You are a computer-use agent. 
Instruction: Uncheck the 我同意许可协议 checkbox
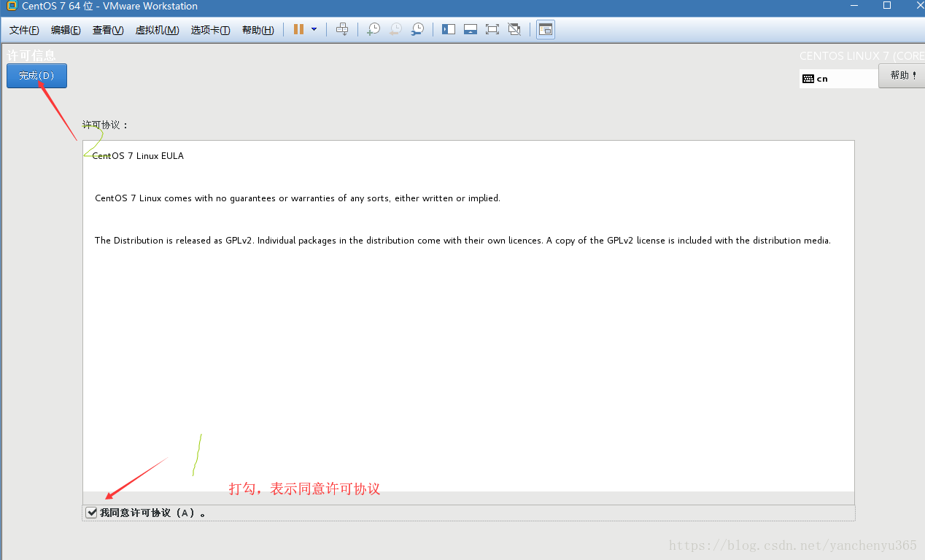pos(91,513)
